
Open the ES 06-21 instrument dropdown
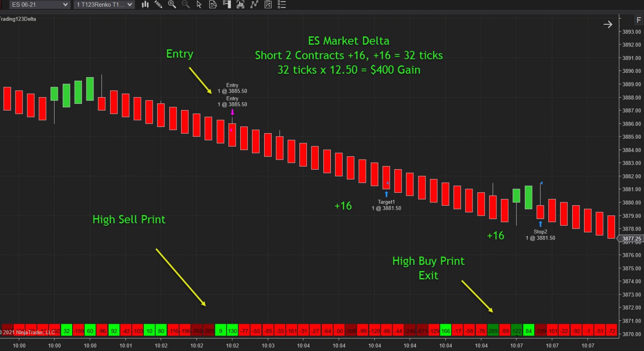(39, 5)
